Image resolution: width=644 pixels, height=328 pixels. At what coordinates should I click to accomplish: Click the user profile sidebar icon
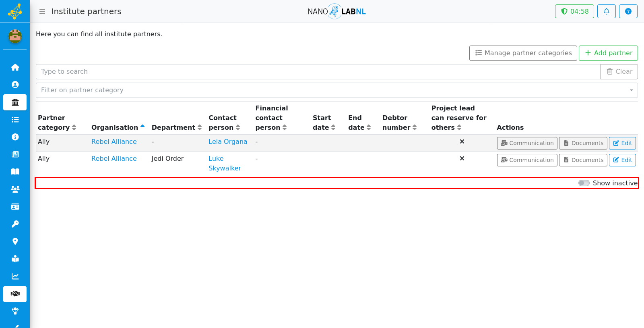[15, 85]
